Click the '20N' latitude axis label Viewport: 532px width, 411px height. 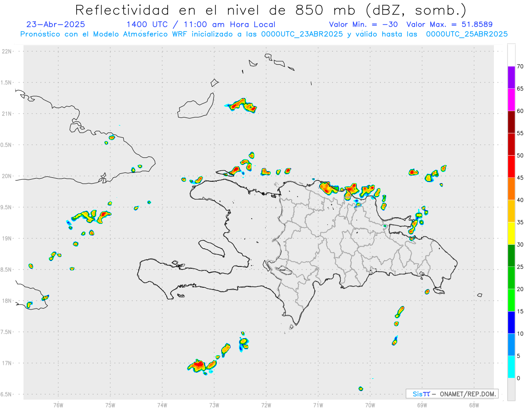(x=7, y=176)
